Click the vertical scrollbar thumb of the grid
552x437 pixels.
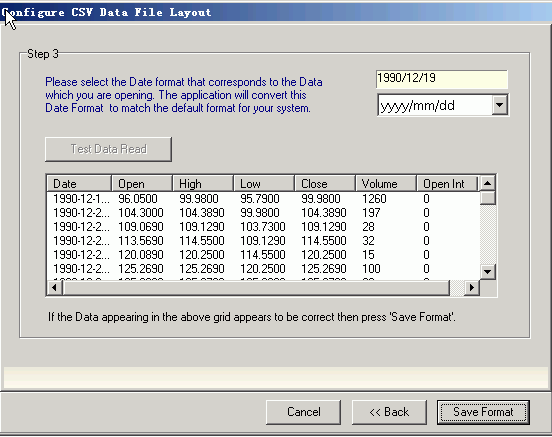click(x=488, y=198)
